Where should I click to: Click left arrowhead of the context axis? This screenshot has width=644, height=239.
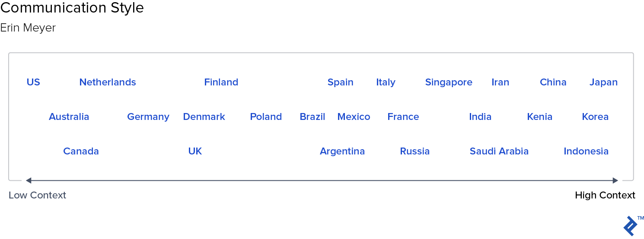[x=29, y=180]
